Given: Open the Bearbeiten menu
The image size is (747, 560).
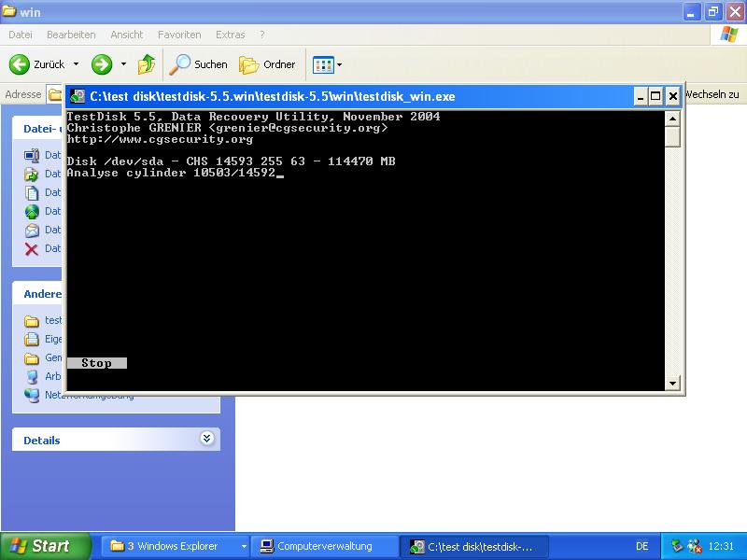Looking at the screenshot, I should point(71,35).
